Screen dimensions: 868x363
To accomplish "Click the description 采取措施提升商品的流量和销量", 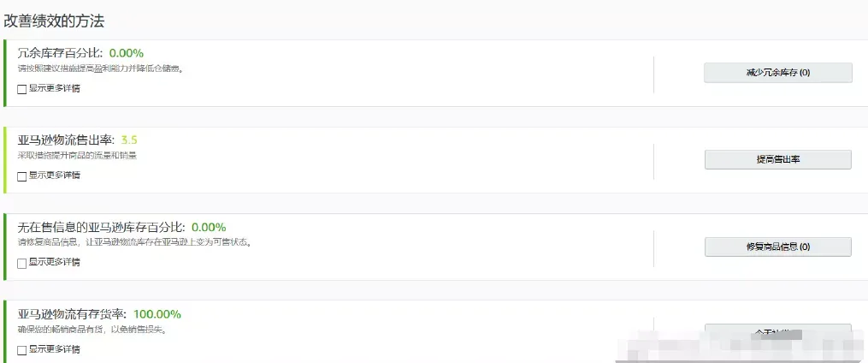I will point(77,156).
